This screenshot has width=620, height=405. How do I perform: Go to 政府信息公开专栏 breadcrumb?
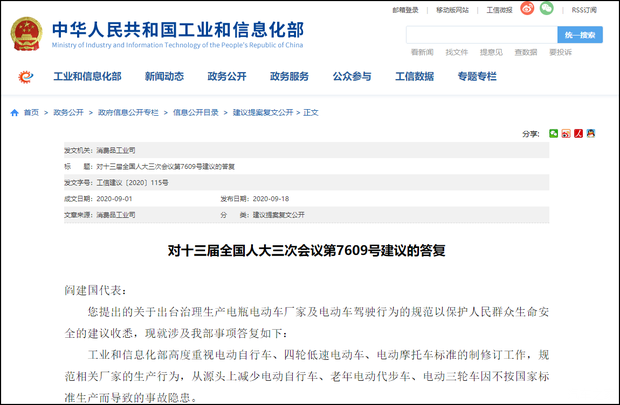(x=128, y=113)
